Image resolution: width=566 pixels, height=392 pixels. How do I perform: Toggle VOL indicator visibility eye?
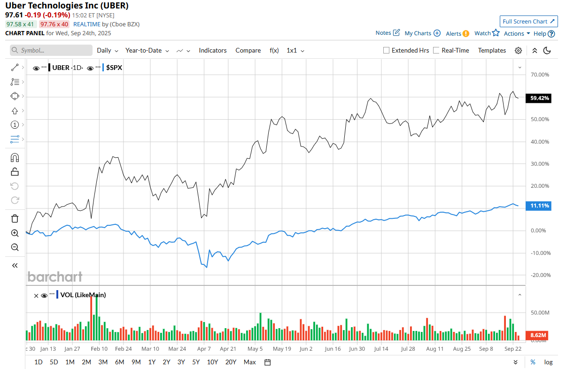click(44, 295)
